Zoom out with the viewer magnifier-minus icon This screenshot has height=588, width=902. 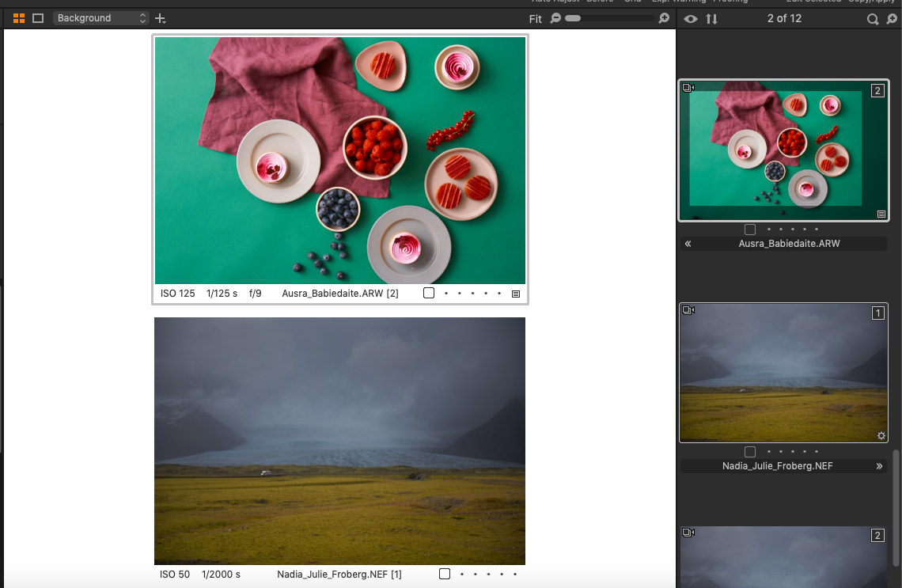click(x=555, y=18)
